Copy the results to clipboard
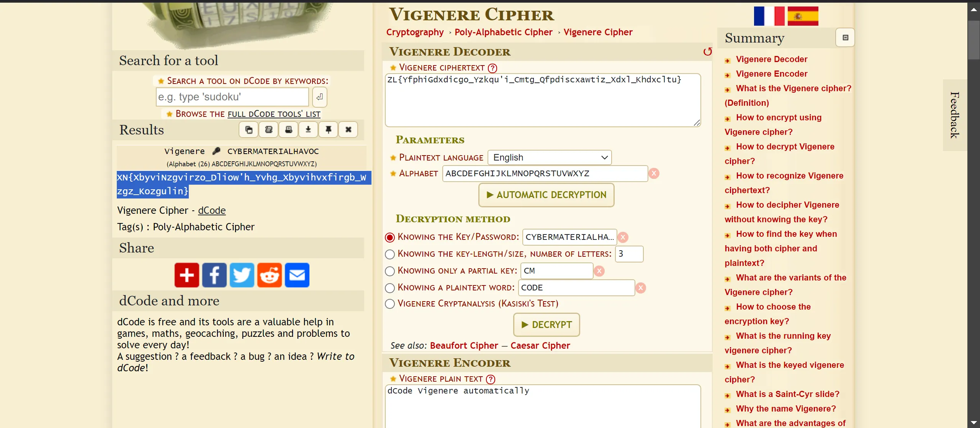 tap(249, 130)
